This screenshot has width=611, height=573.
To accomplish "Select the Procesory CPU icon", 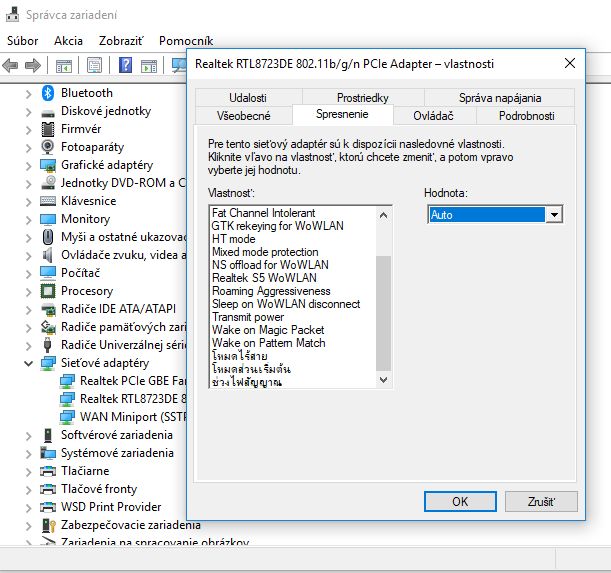I will pyautogui.click(x=48, y=291).
